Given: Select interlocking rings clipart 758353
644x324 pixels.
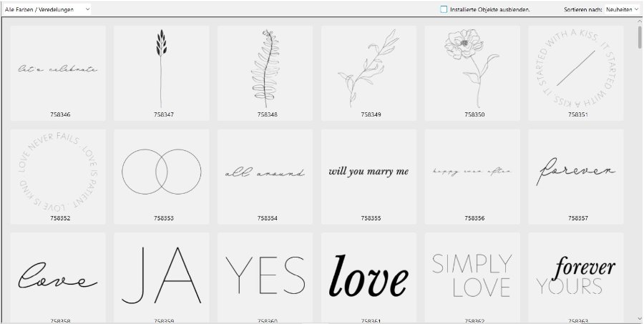Looking at the screenshot, I should [x=162, y=177].
